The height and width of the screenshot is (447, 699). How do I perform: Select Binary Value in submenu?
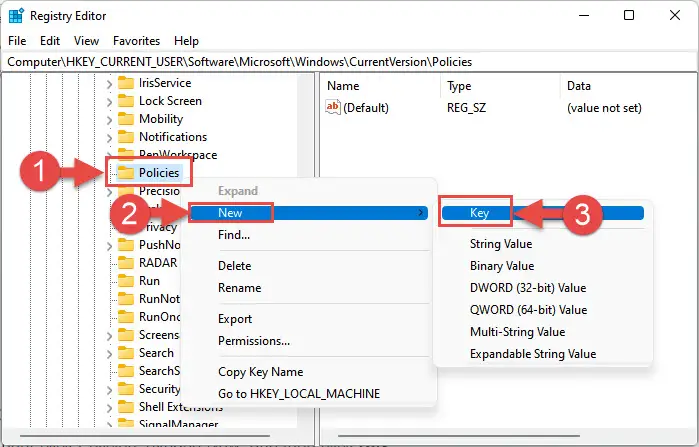point(502,266)
